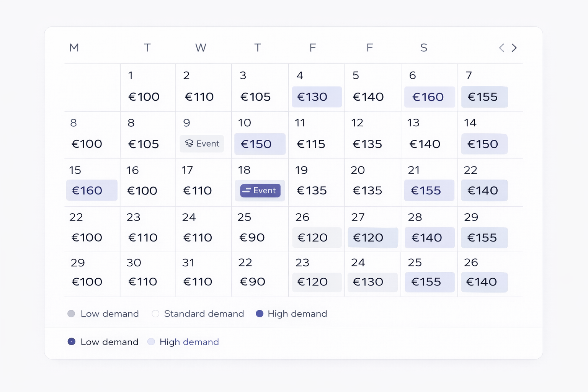588x392 pixels.
Task: Select the Saturday "S" column header
Action: pyautogui.click(x=424, y=48)
